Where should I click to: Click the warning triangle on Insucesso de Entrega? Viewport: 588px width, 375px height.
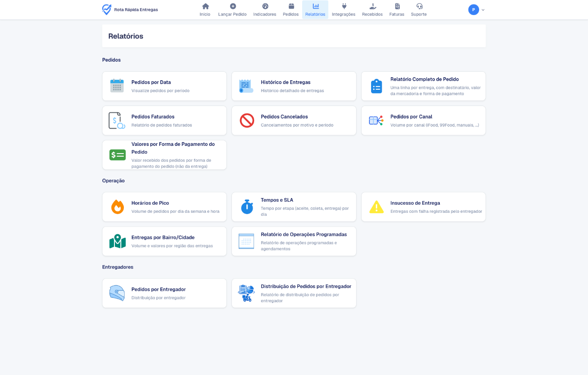tap(377, 207)
